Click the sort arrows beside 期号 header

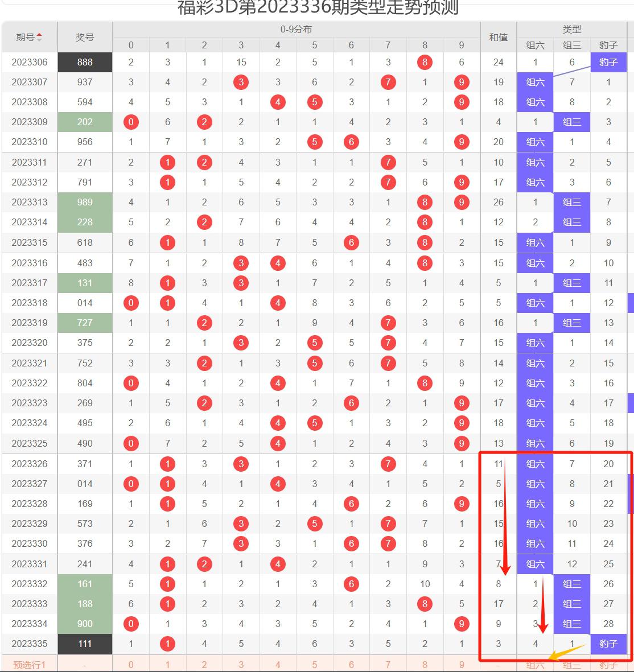coord(39,38)
